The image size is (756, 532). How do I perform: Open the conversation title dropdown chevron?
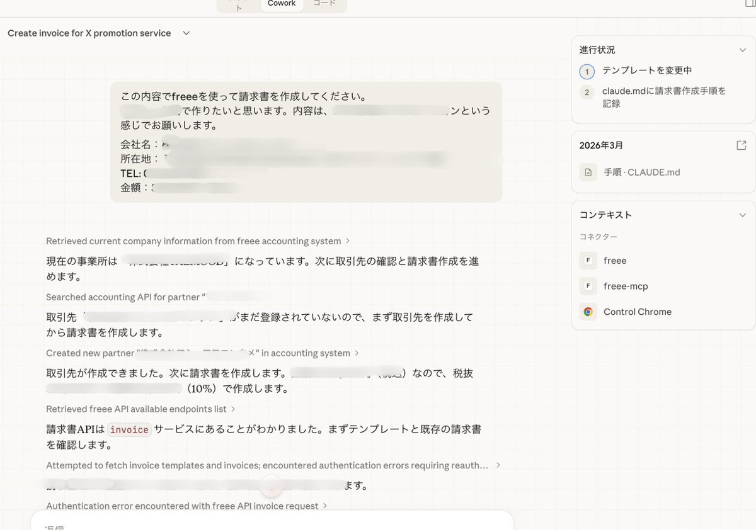pos(186,33)
